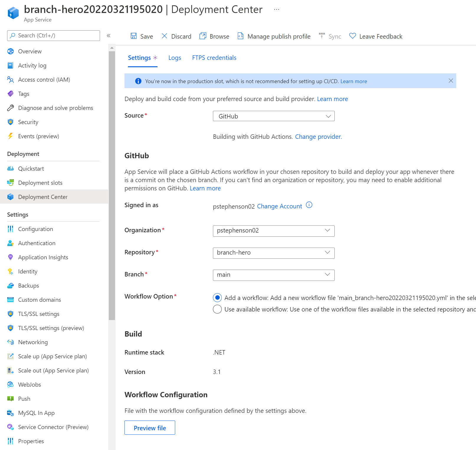Click Learn more after 'build provider'
This screenshot has width=476, height=450.
click(x=332, y=99)
